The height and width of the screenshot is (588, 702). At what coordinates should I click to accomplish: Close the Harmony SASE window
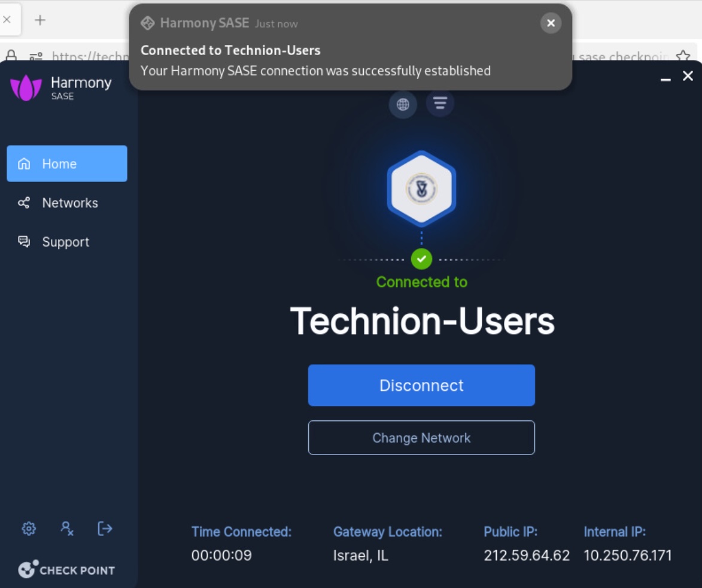pyautogui.click(x=688, y=75)
